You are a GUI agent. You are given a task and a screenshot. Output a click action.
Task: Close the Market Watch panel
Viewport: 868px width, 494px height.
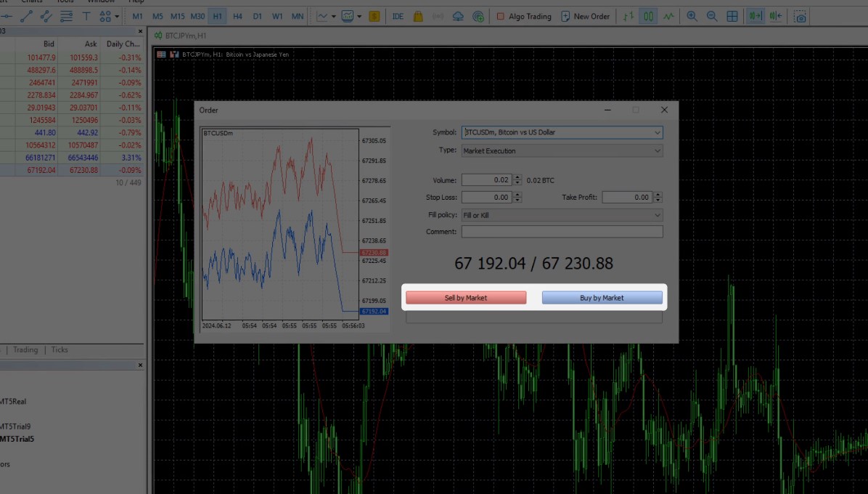coord(140,31)
